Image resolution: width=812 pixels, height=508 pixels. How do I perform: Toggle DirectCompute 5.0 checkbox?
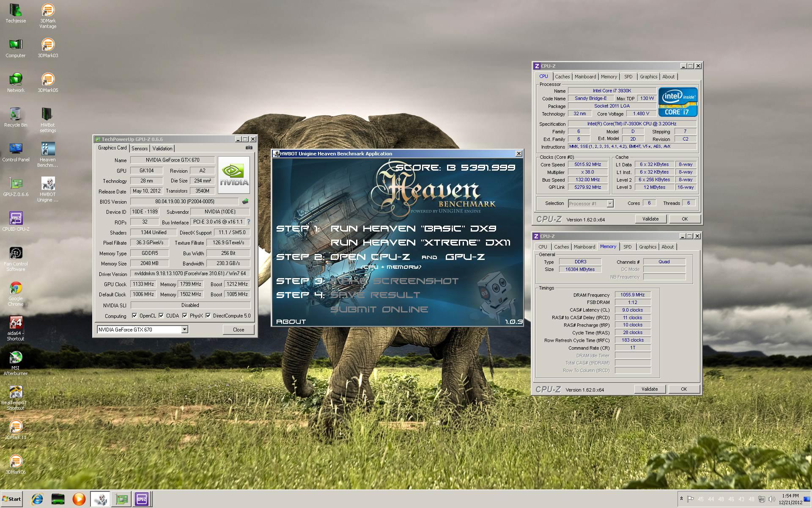pos(208,315)
